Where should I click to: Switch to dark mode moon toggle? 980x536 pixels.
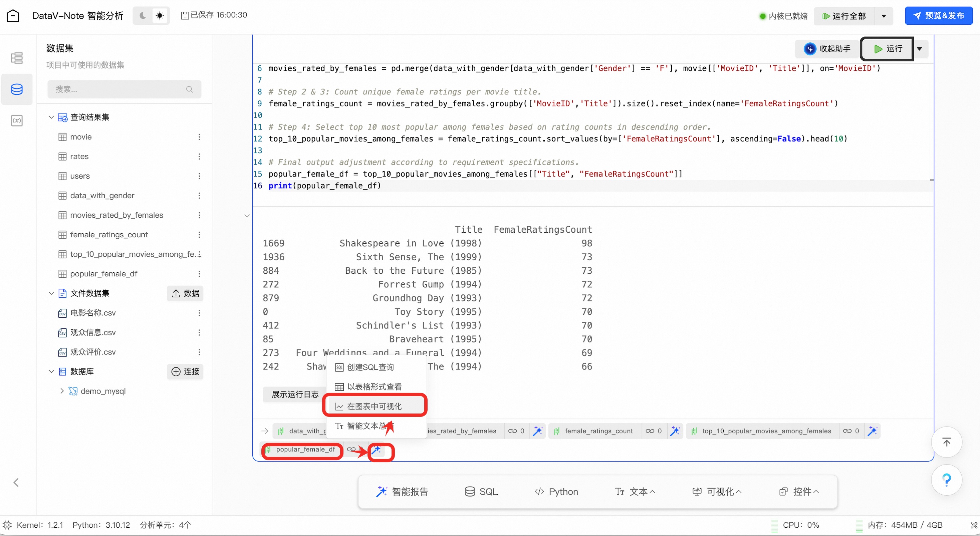click(x=143, y=16)
